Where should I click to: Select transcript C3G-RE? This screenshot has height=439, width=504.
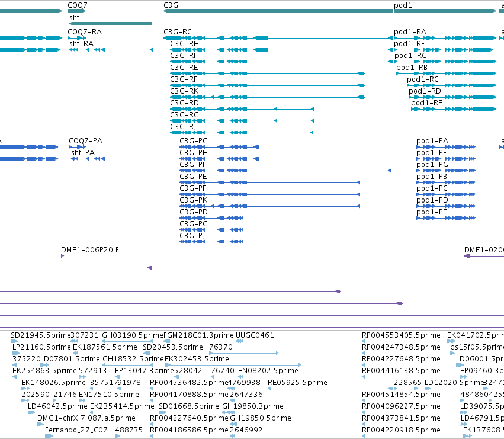click(x=184, y=68)
